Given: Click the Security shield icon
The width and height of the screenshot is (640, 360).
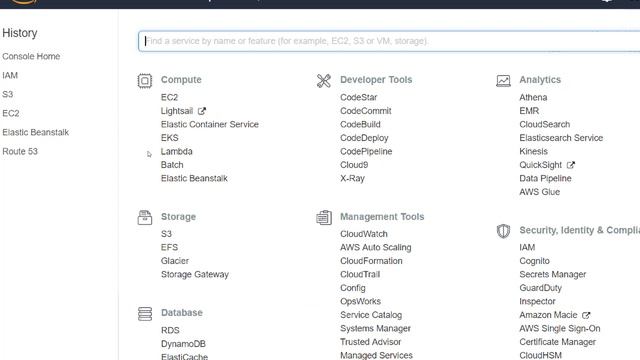Looking at the screenshot, I should click(503, 231).
